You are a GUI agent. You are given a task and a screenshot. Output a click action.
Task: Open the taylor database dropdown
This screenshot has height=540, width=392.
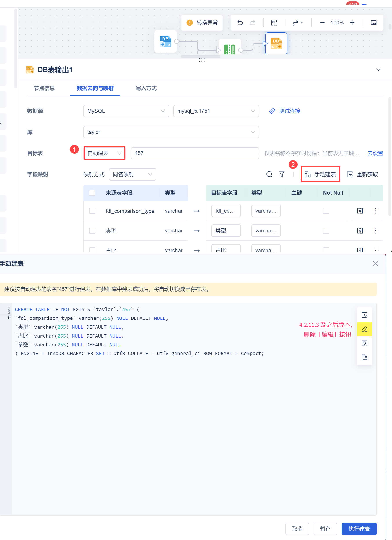(x=171, y=132)
